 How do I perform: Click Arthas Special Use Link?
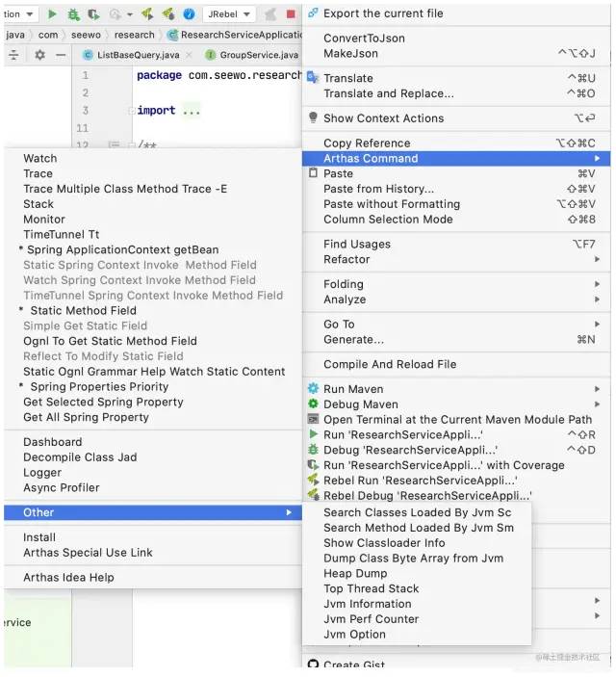point(88,553)
